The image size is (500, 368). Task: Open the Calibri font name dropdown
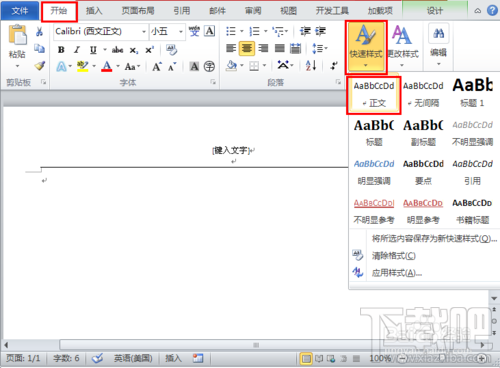[x=144, y=32]
